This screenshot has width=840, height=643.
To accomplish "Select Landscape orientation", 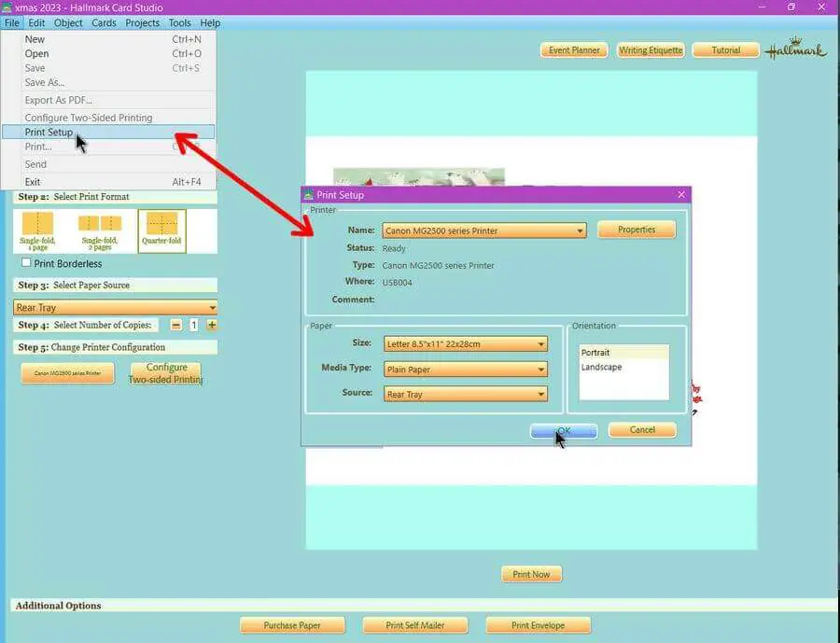I will pos(623,367).
